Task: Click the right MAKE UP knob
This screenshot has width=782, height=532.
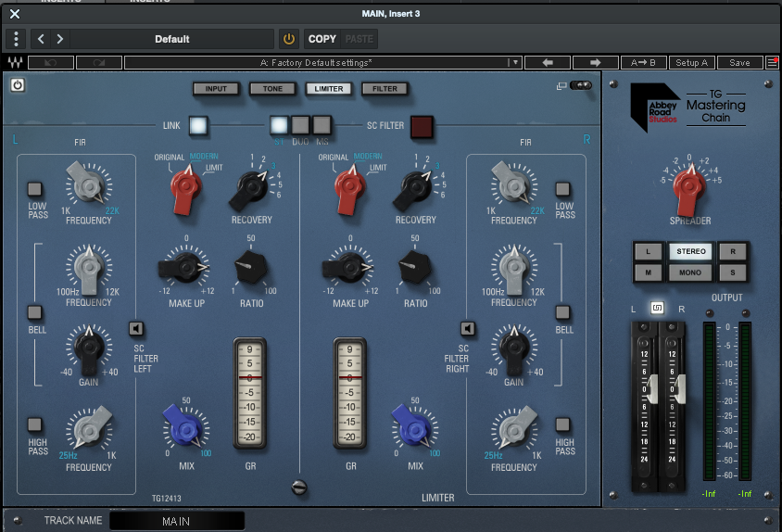Action: coord(349,268)
